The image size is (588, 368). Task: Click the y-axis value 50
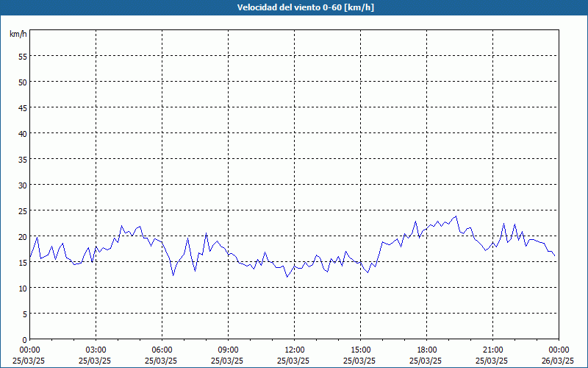coord(23,82)
